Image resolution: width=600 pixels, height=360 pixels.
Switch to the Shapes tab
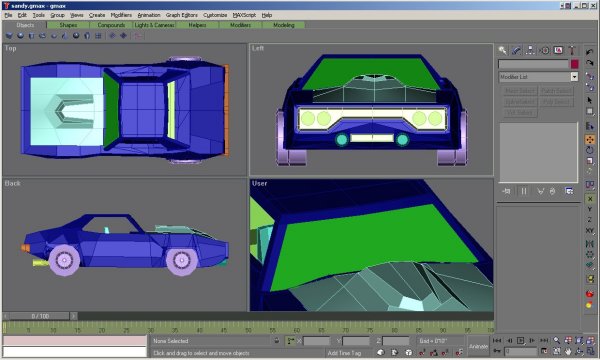click(x=68, y=25)
